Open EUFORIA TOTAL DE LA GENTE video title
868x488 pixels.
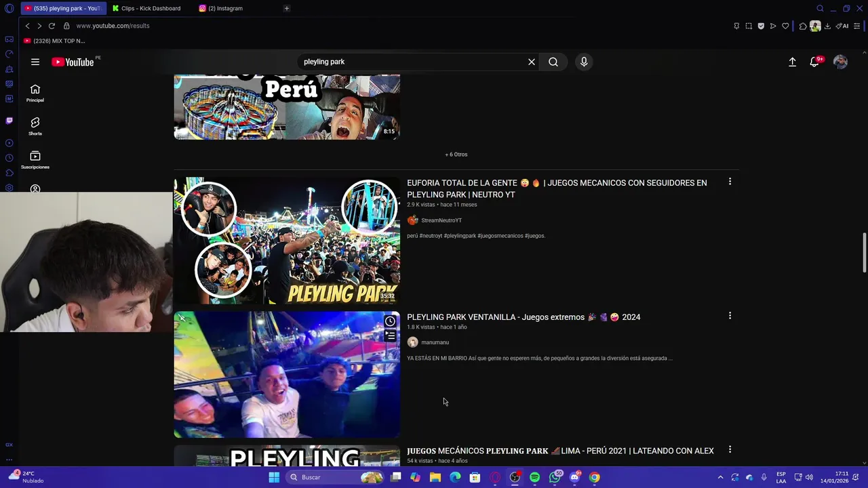(x=557, y=188)
